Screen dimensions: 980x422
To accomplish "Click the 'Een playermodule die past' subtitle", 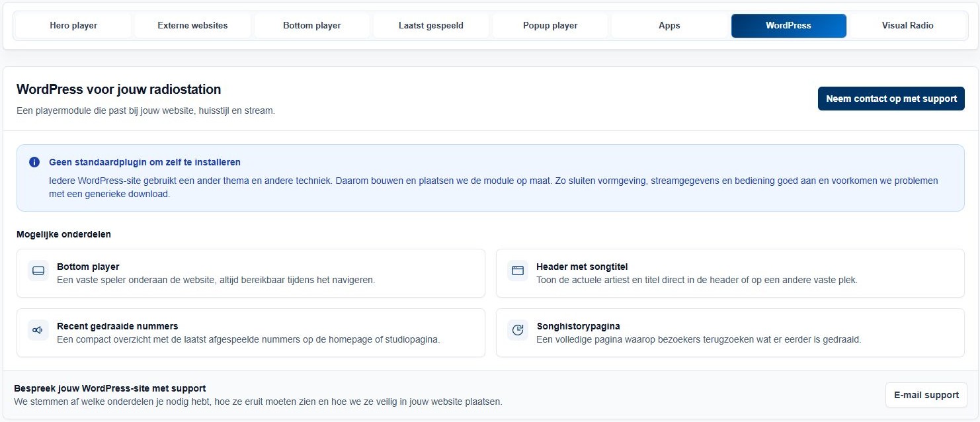I will click(145, 110).
